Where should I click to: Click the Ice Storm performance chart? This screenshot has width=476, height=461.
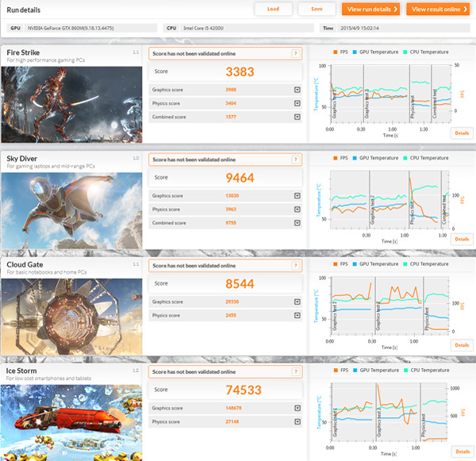(x=389, y=412)
